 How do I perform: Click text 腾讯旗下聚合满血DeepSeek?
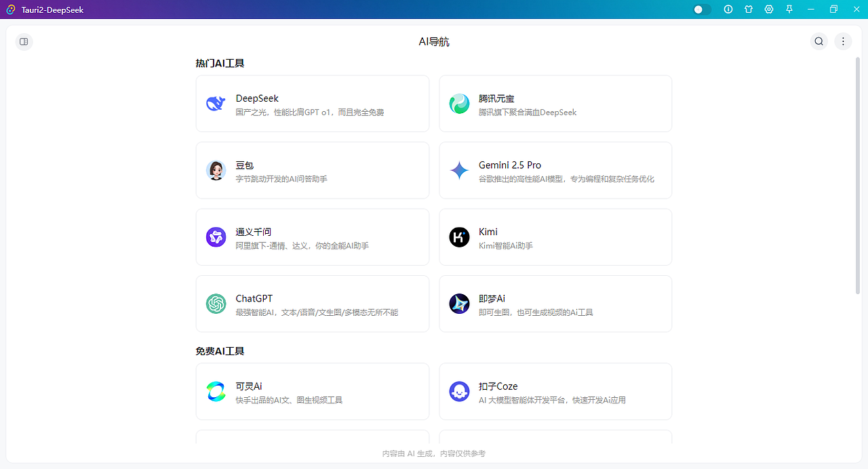pos(528,113)
